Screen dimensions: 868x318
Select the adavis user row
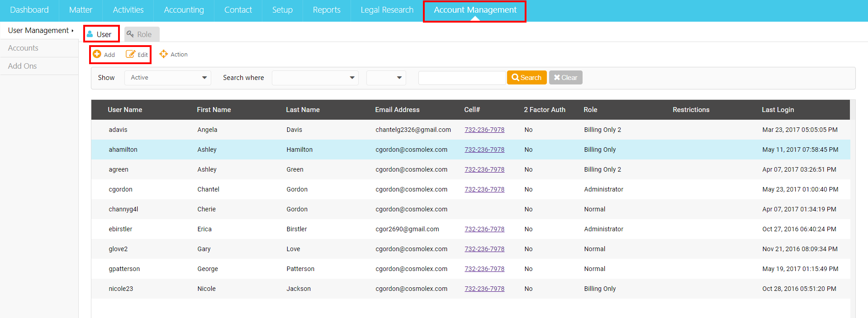[x=470, y=130]
